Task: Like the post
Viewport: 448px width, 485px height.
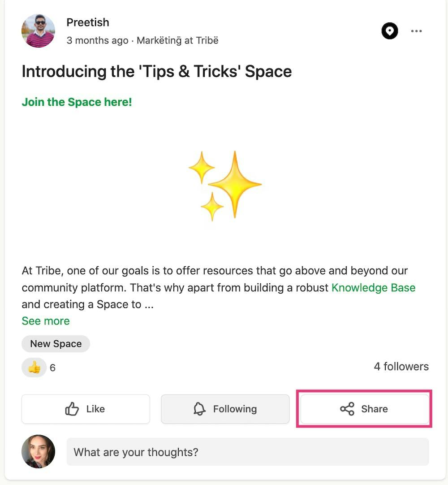Action: tap(86, 409)
